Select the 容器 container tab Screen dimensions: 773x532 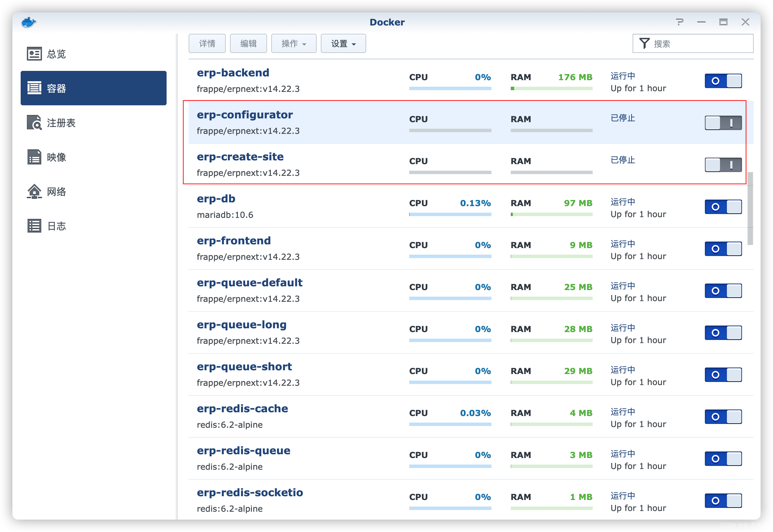coord(94,88)
